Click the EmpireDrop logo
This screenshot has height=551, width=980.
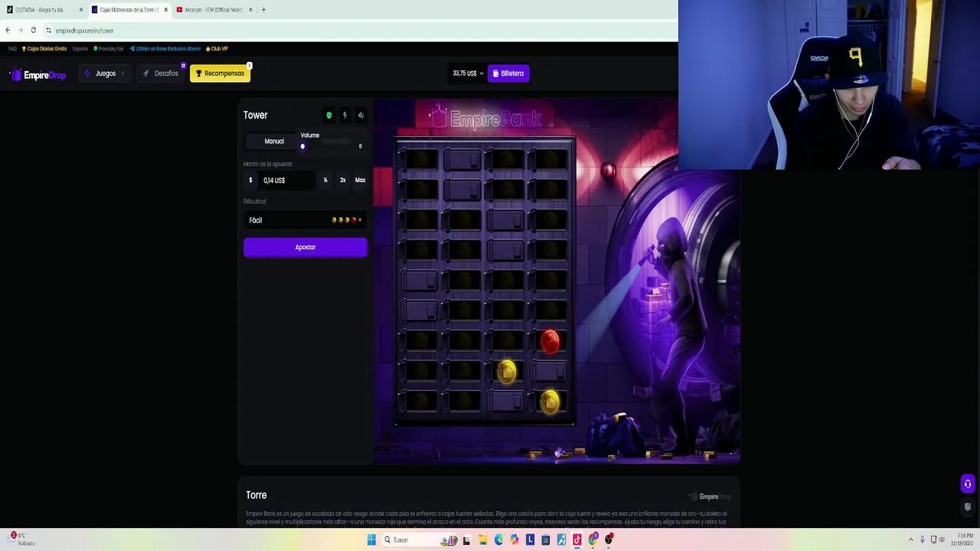point(38,74)
